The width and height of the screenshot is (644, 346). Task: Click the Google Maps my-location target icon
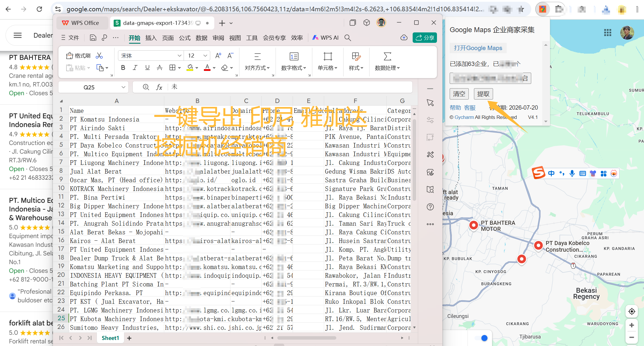(632, 311)
